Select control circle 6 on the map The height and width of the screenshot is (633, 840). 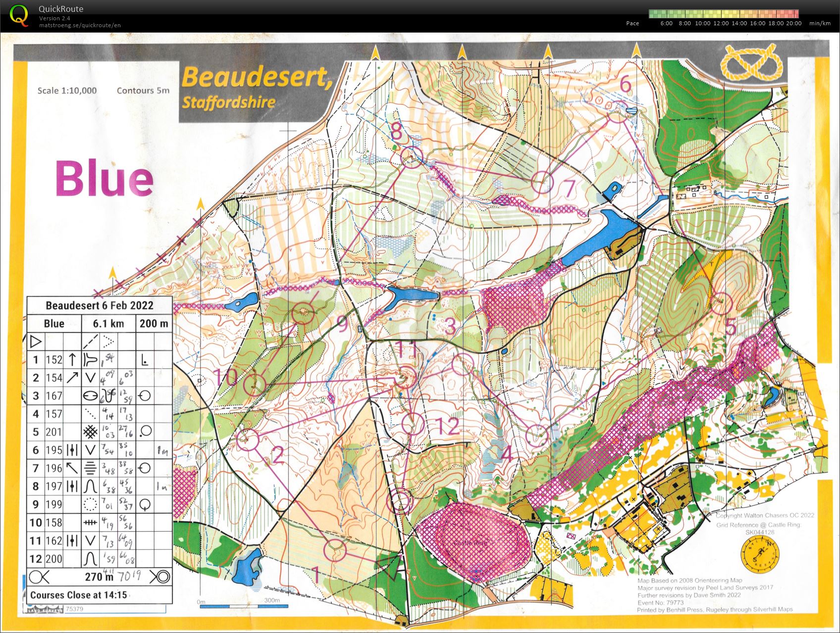[x=618, y=113]
